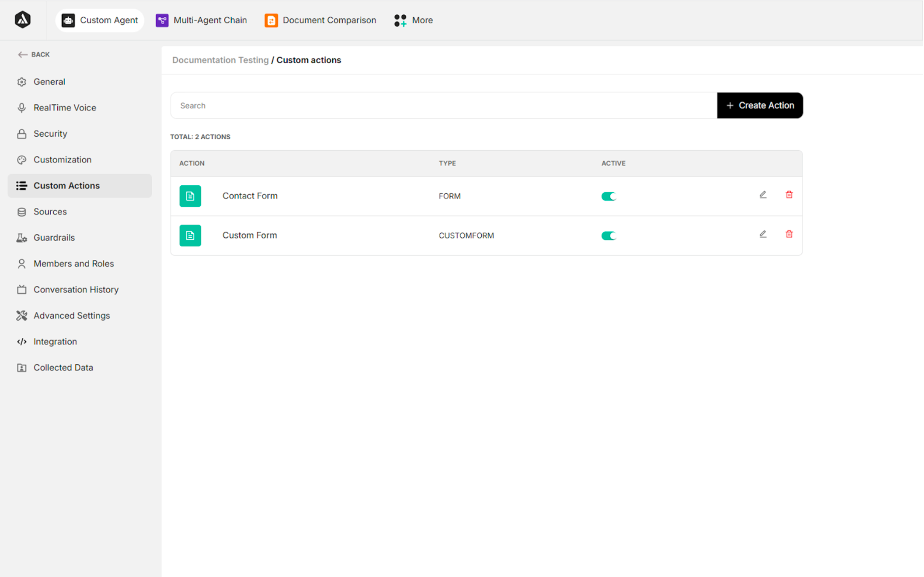The image size is (924, 577).
Task: Click the CUSTOMFORM type cell
Action: [x=466, y=236]
